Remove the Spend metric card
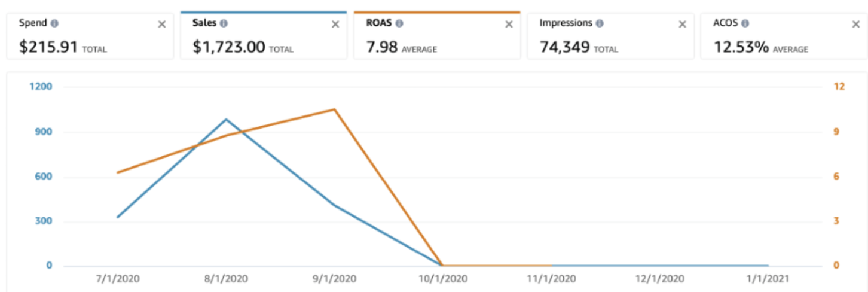Screen dimensions: 868x292 161,25
